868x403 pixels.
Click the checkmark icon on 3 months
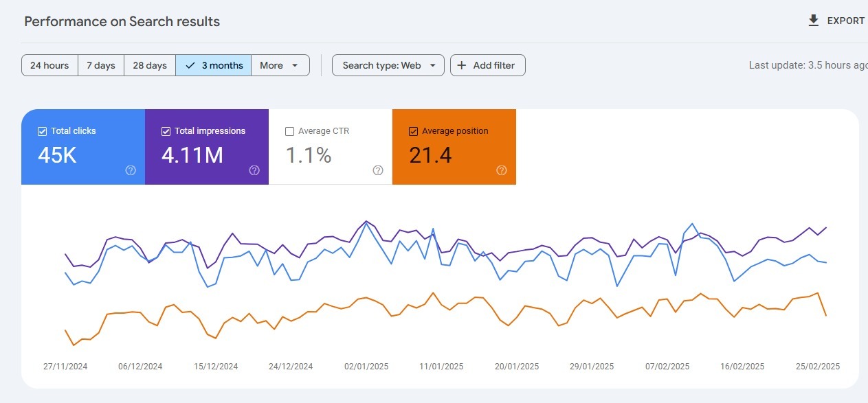pos(190,65)
